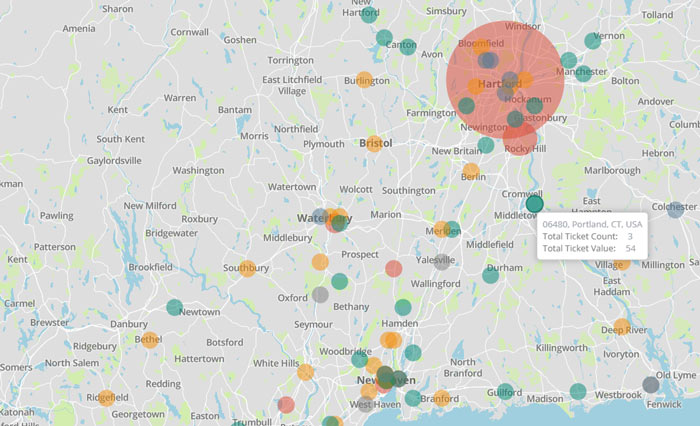
Task: Click the teal marker beside New Britain
Action: pyautogui.click(x=486, y=145)
